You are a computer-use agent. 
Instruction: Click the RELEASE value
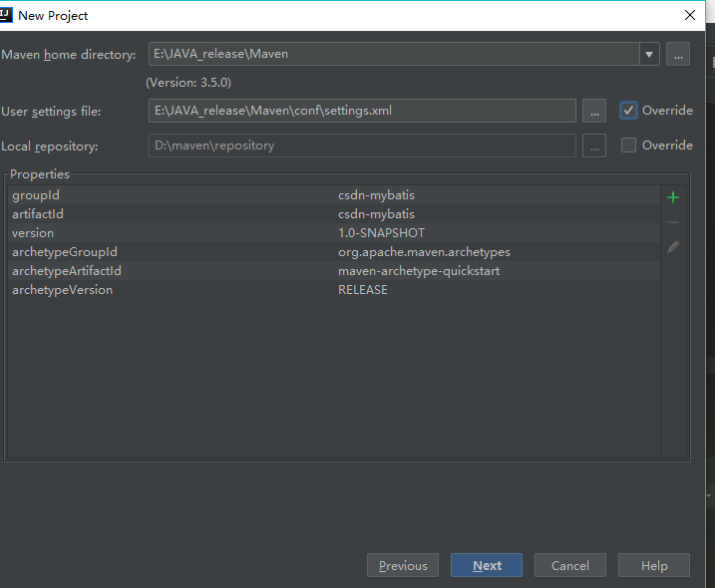[363, 290]
